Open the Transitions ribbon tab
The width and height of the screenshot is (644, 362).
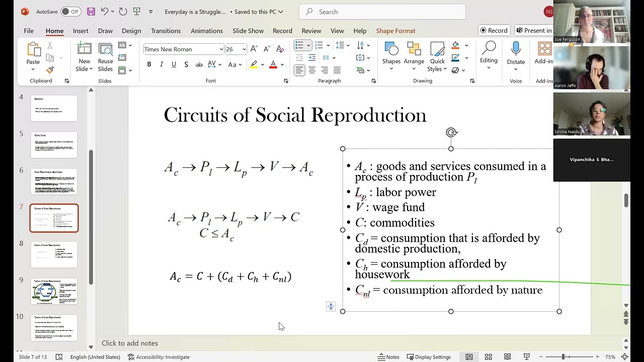click(x=166, y=31)
